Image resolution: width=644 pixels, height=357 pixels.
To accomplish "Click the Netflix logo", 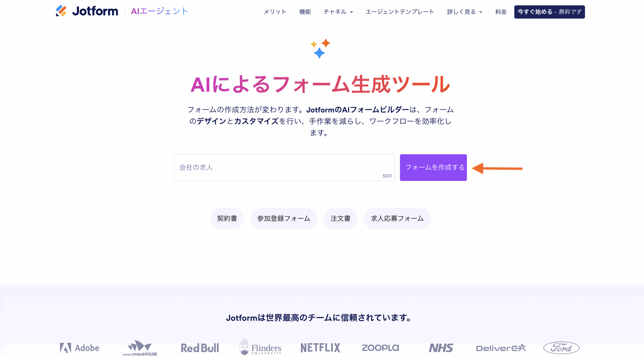I will [320, 348].
